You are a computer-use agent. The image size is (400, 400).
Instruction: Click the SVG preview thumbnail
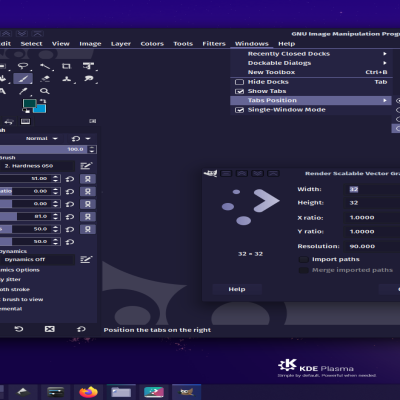pyautogui.click(x=250, y=207)
